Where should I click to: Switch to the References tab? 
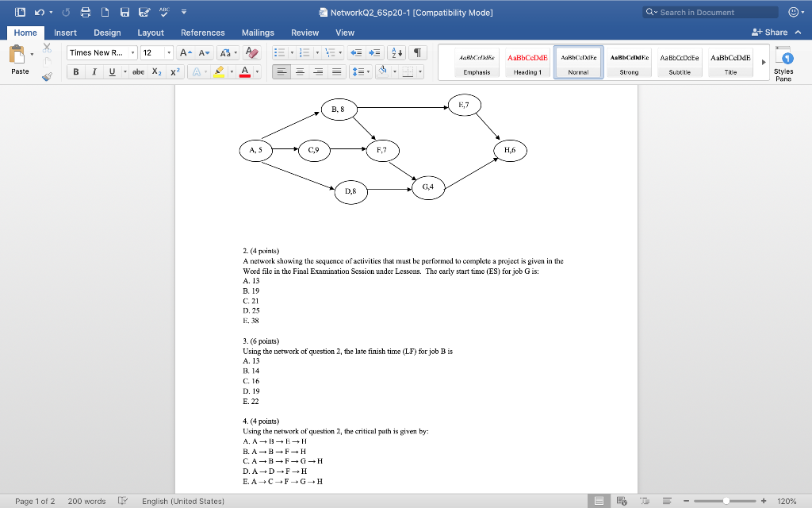click(x=202, y=33)
